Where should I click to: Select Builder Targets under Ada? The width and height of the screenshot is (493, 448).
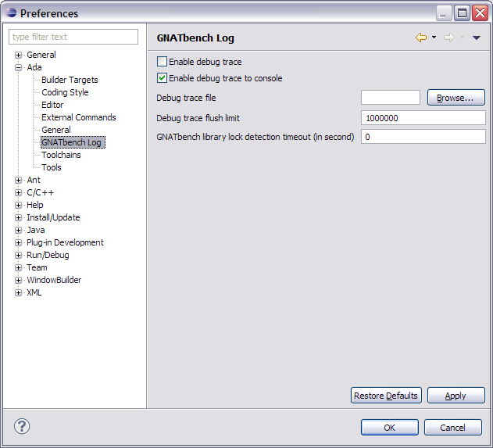point(70,80)
